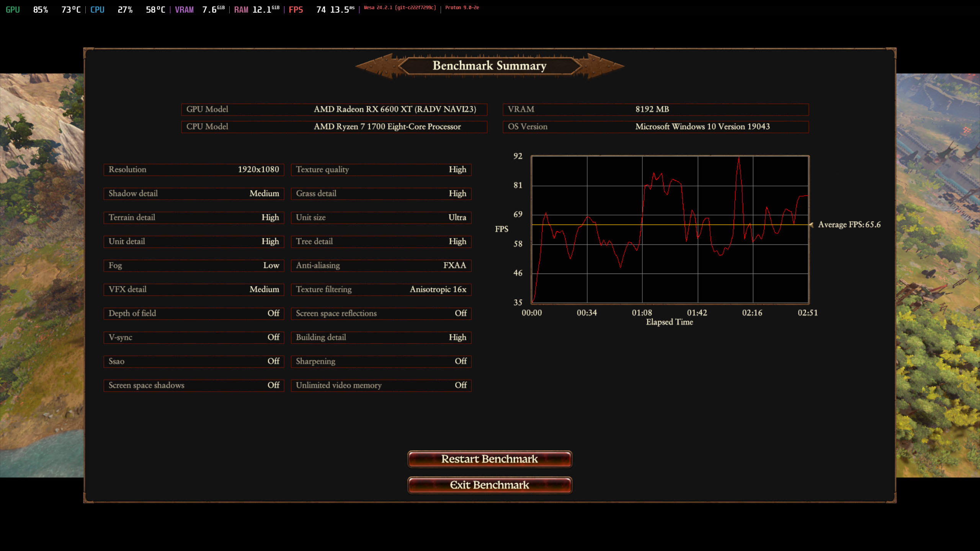Image resolution: width=980 pixels, height=551 pixels.
Task: Click the GPU label in overlay
Action: click(13, 10)
